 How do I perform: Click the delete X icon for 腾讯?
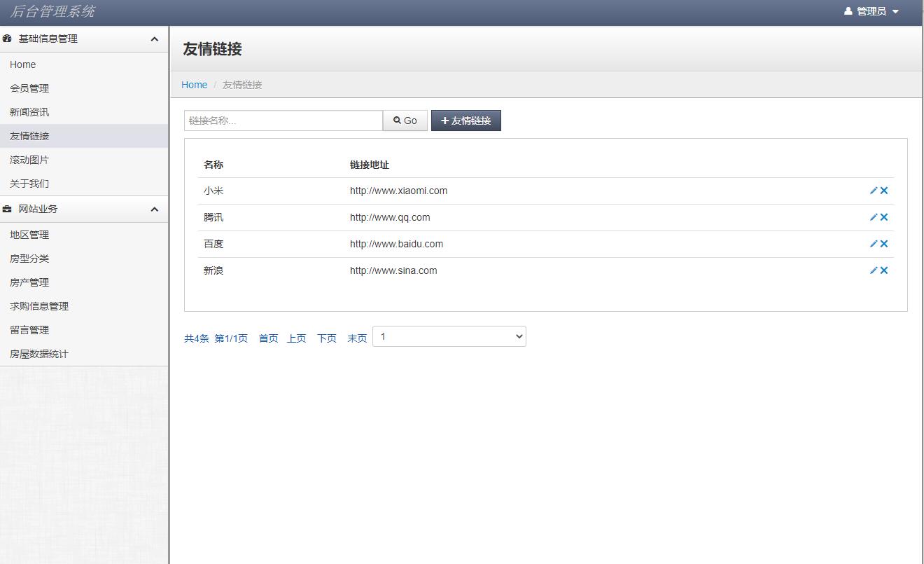tap(883, 217)
